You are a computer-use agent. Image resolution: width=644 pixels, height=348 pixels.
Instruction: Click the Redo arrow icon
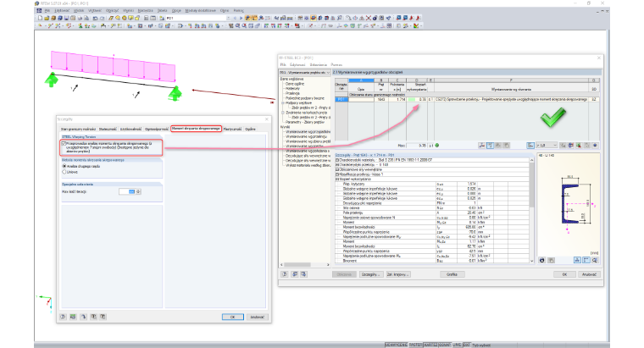click(x=103, y=18)
